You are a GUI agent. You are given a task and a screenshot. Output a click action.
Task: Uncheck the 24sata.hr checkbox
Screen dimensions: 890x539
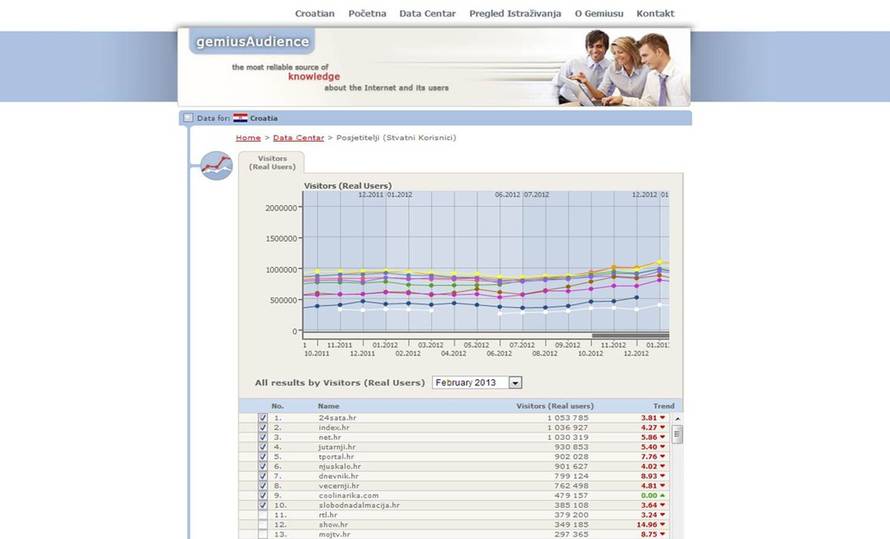[x=263, y=417]
